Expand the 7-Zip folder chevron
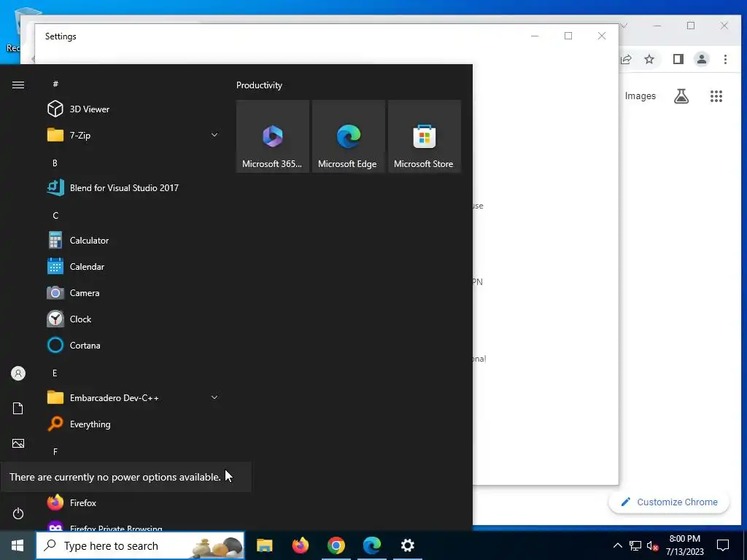The width and height of the screenshot is (747, 560). [x=214, y=135]
